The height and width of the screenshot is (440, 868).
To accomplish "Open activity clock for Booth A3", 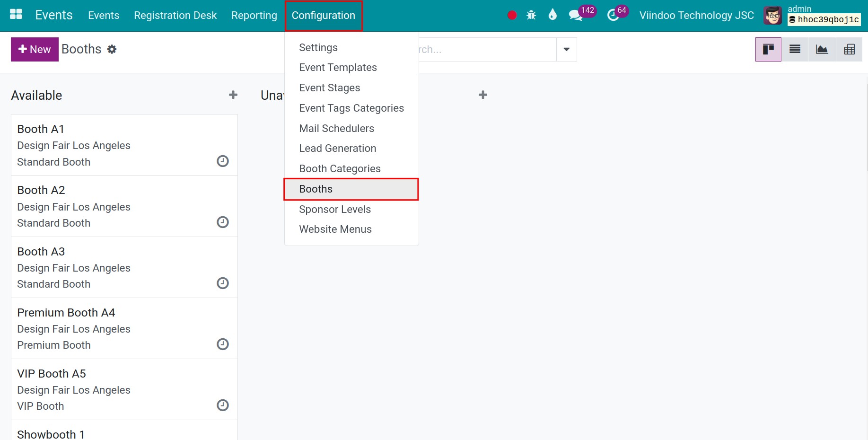I will (x=223, y=283).
